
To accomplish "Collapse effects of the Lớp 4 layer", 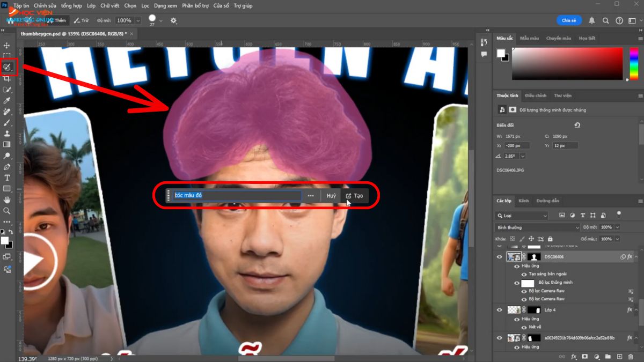I will (636, 310).
